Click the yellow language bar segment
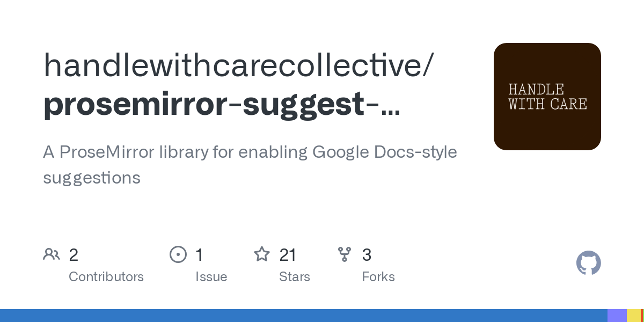 633,316
